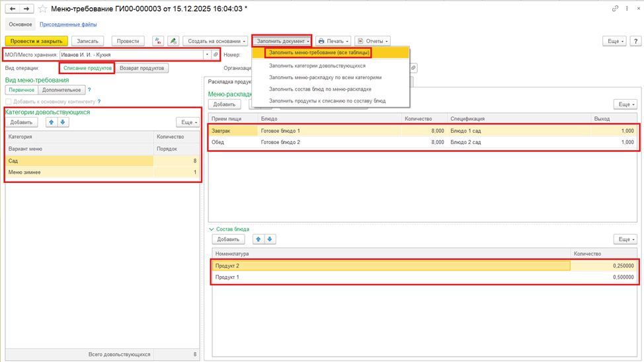
Task: Move category row down with blue arrow
Action: pyautogui.click(x=63, y=122)
